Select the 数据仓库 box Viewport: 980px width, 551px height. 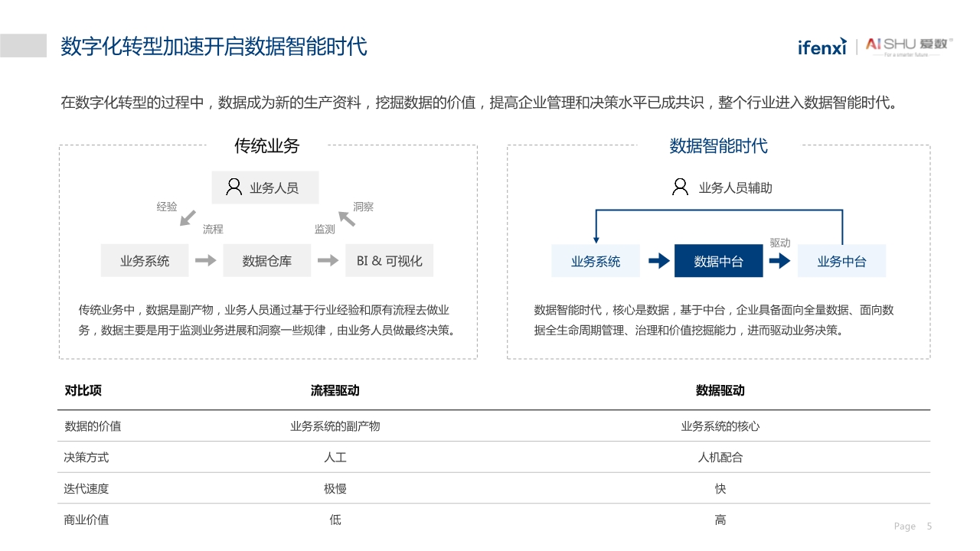[266, 260]
